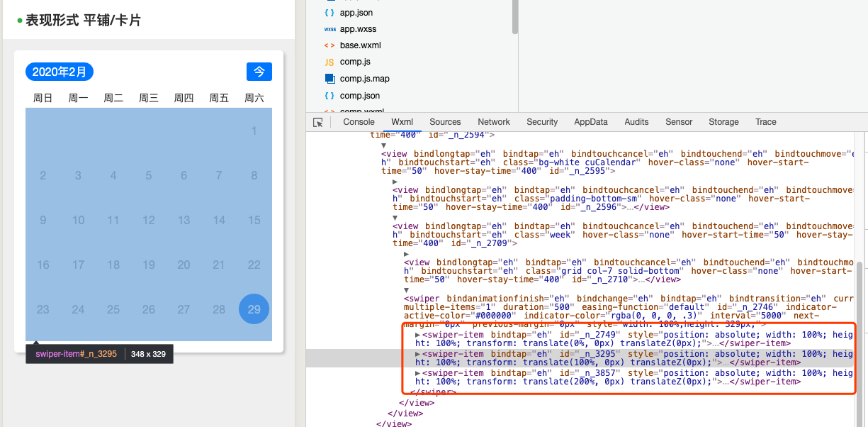Collapse the week class view node

click(x=395, y=218)
